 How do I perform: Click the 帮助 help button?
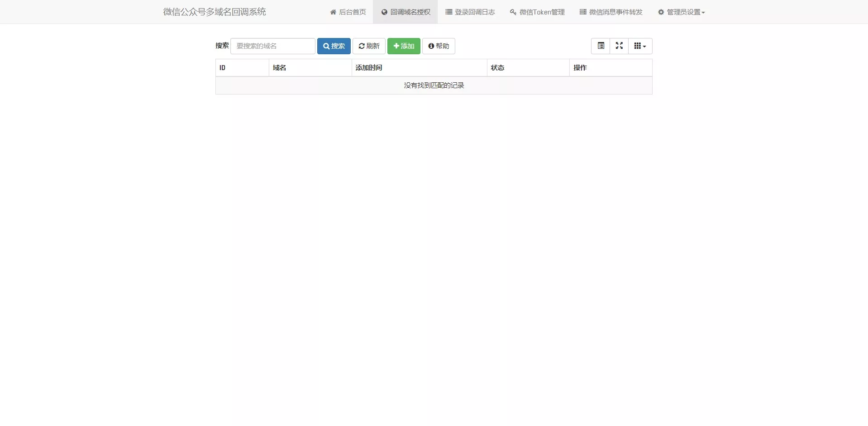(x=439, y=46)
